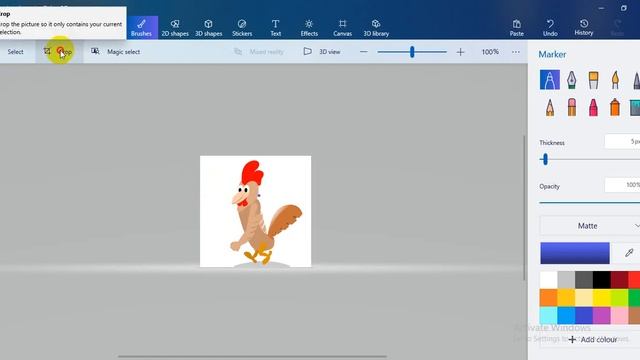Click the horizontal canvas scrollbar

[252, 356]
